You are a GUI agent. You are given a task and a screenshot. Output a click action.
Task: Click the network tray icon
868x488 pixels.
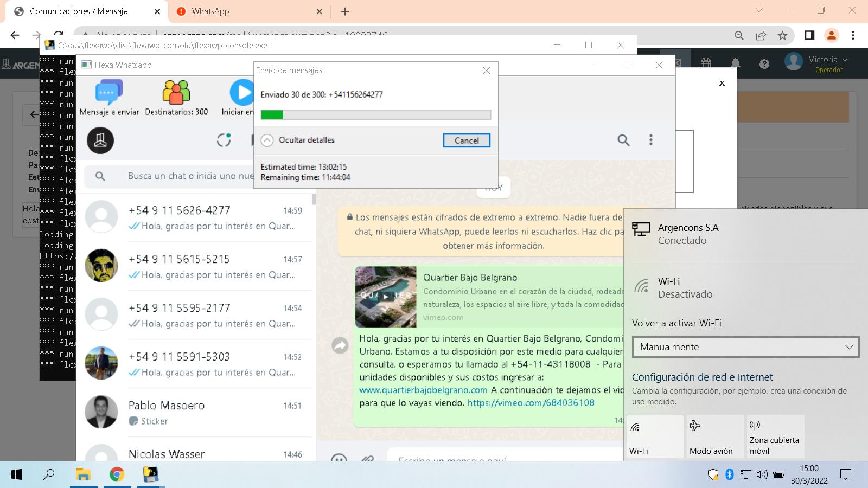pyautogui.click(x=746, y=474)
